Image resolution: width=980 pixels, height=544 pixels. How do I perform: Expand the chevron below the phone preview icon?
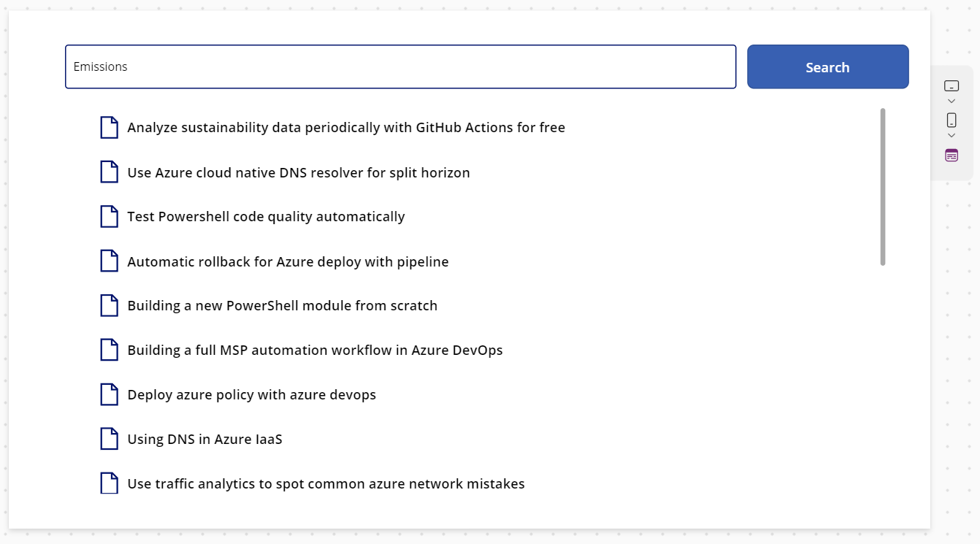pyautogui.click(x=952, y=134)
